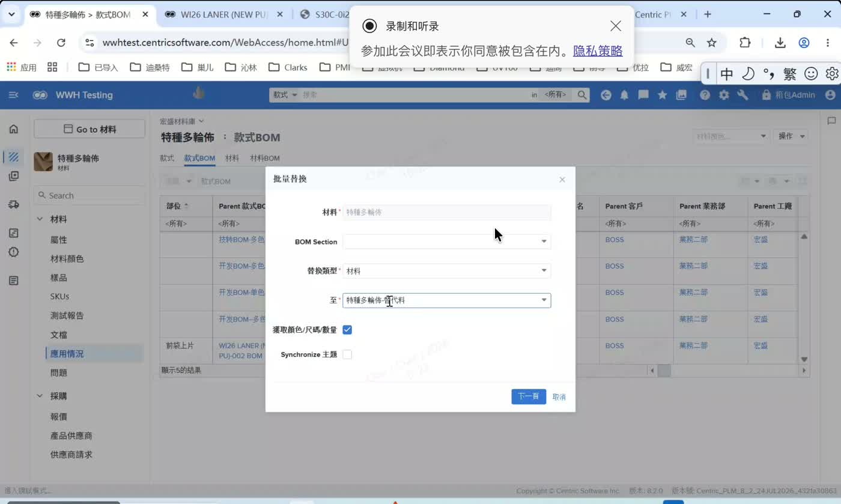This screenshot has height=504, width=841.
Task: Open 材料顏色 in the left navigation
Action: (67, 259)
